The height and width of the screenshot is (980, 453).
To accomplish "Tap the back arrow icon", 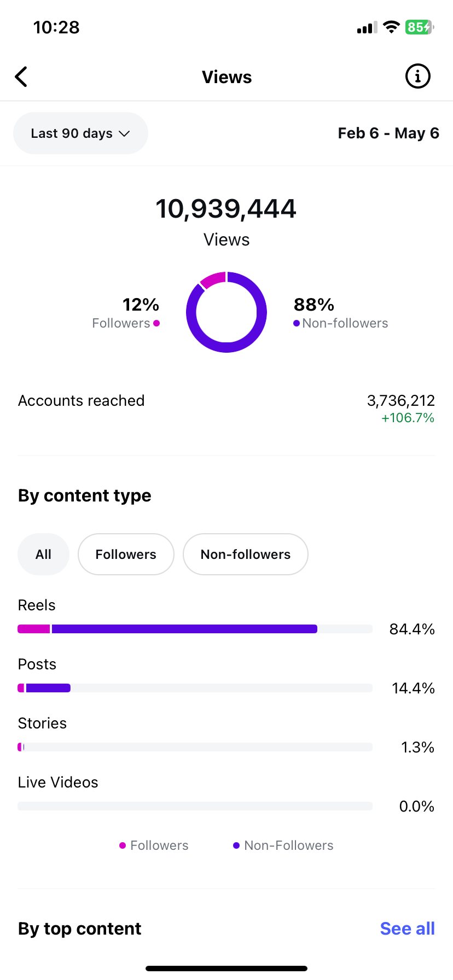I will [21, 77].
